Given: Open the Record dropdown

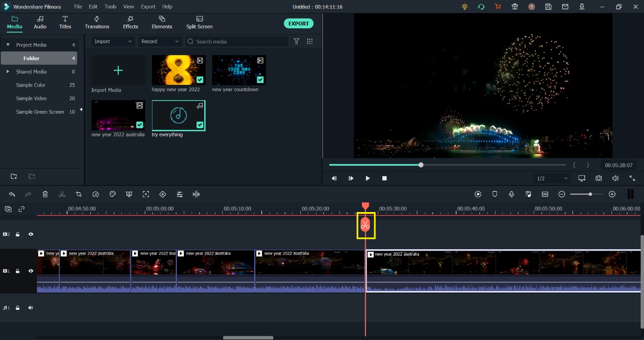Looking at the screenshot, I should tap(160, 41).
